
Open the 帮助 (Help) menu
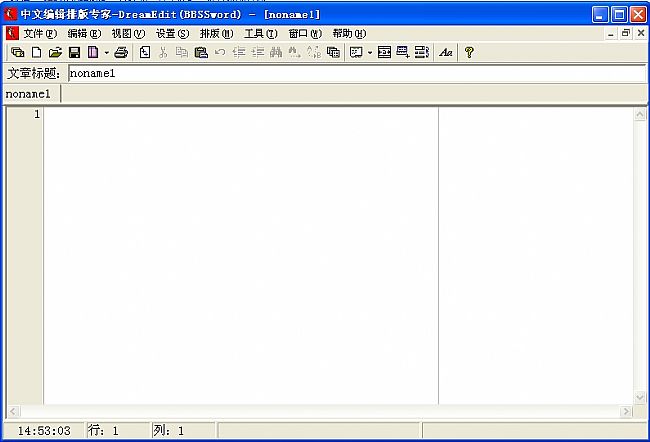[349, 33]
